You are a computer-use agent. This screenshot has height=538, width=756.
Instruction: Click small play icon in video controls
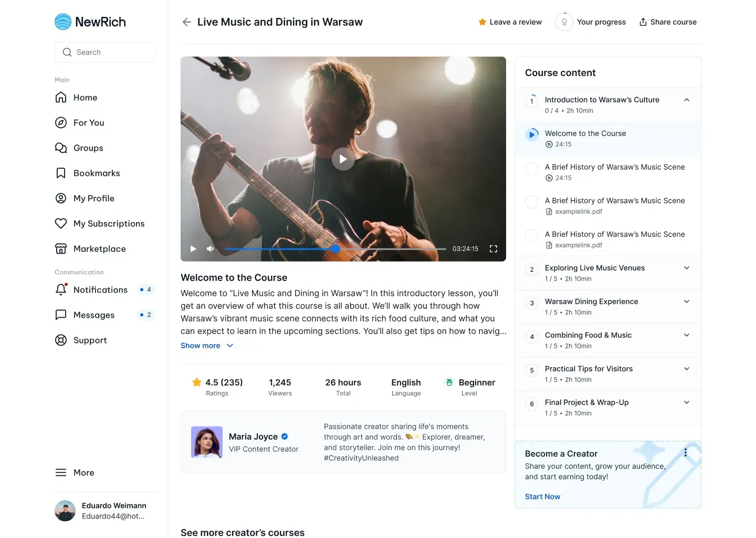coord(193,249)
